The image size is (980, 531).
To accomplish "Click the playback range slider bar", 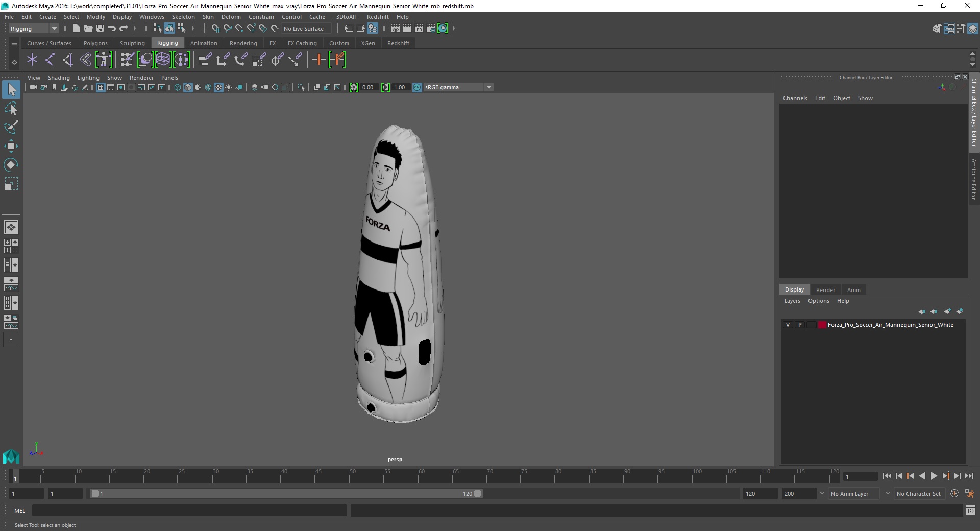I will [x=286, y=494].
